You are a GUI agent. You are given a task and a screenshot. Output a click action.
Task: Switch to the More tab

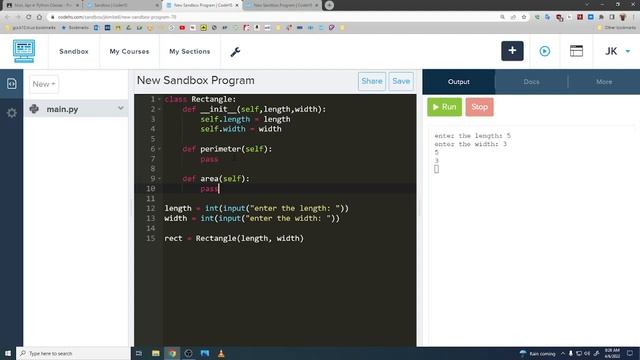pyautogui.click(x=604, y=82)
